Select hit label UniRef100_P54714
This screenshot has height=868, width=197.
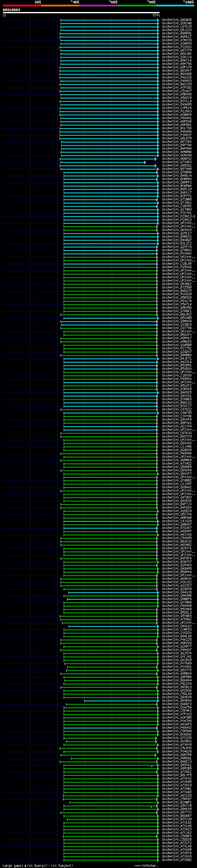coord(177,305)
